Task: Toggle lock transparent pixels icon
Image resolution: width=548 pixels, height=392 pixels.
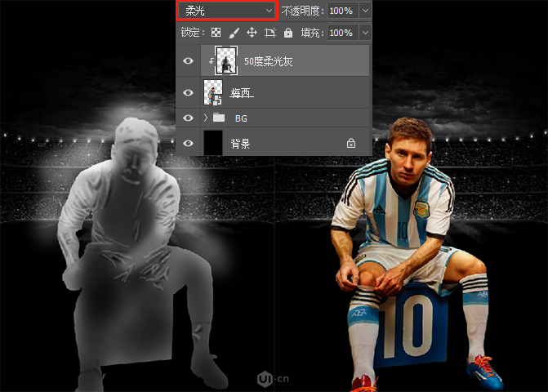Action: 216,33
